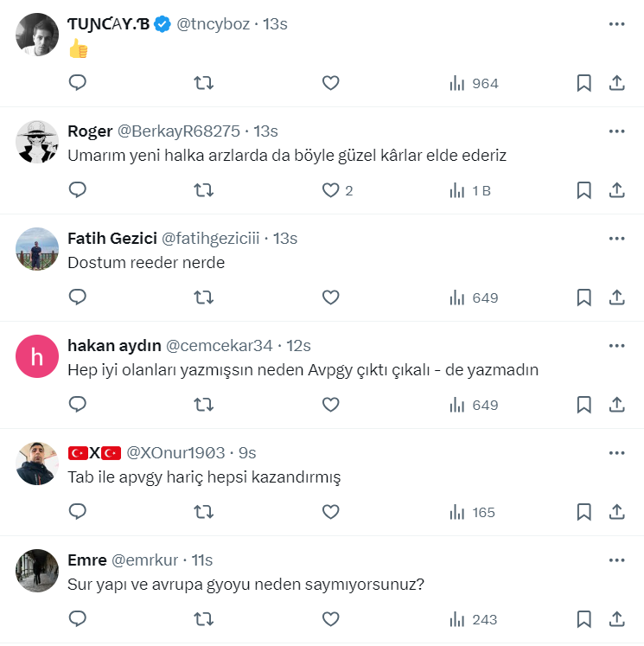Retweet XOnur1903's Tab ile apvgy tweet
Screen dimensions: 644x646
pos(204,512)
